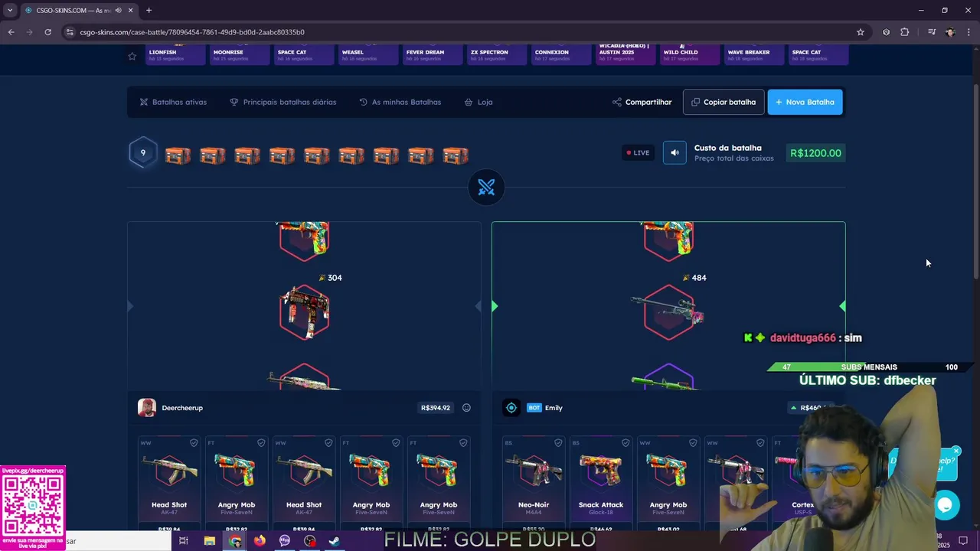
Task: Open the As minhas Batalhas tab
Action: [400, 102]
